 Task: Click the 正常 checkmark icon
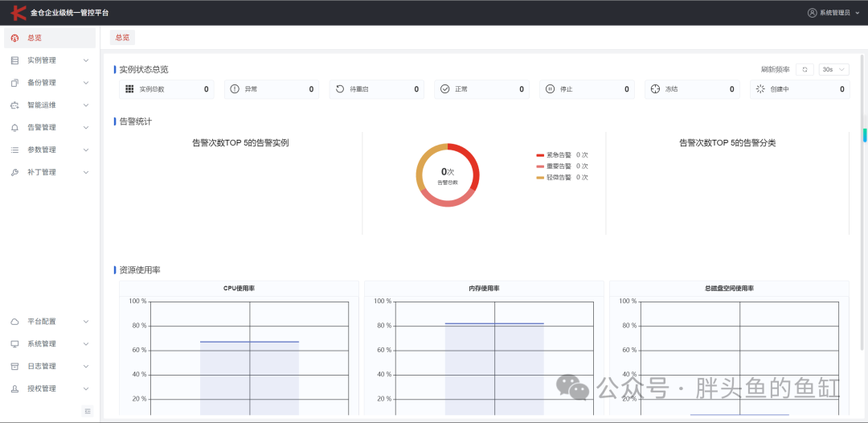tap(445, 89)
